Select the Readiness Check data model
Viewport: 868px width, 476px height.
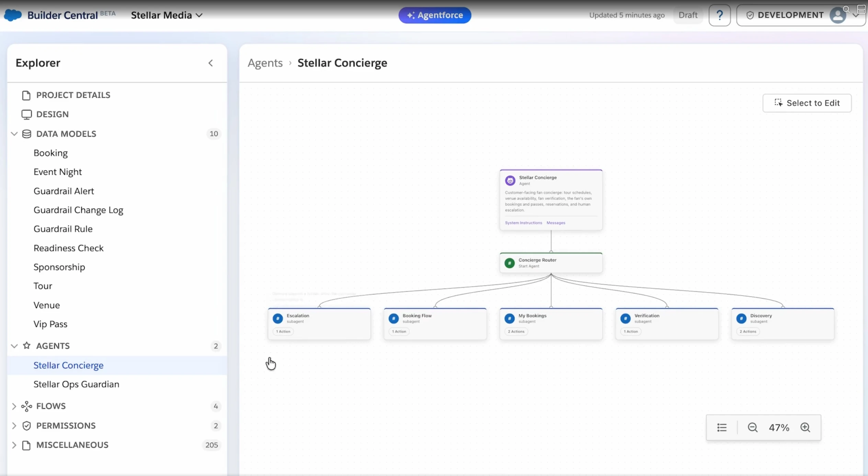(117, 248)
